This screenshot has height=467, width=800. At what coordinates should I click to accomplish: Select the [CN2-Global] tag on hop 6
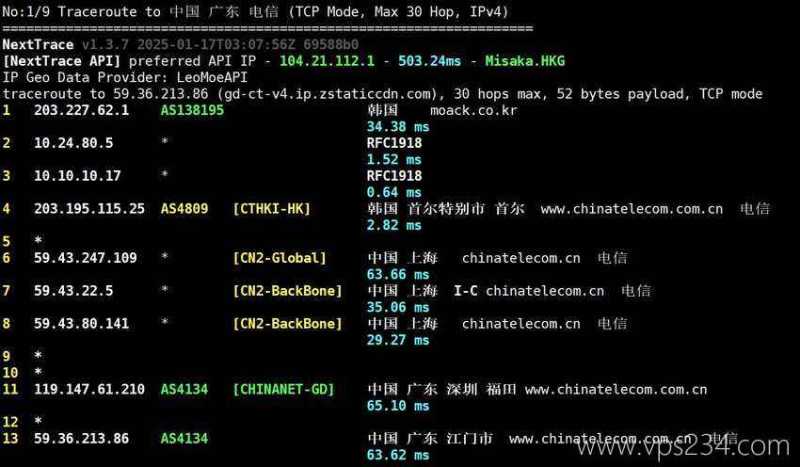point(279,258)
